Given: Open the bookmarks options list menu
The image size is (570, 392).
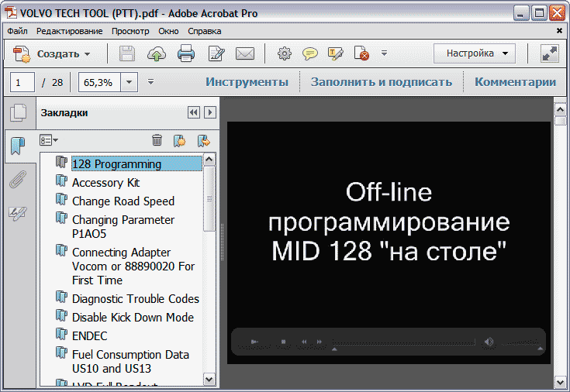Looking at the screenshot, I should (49, 140).
